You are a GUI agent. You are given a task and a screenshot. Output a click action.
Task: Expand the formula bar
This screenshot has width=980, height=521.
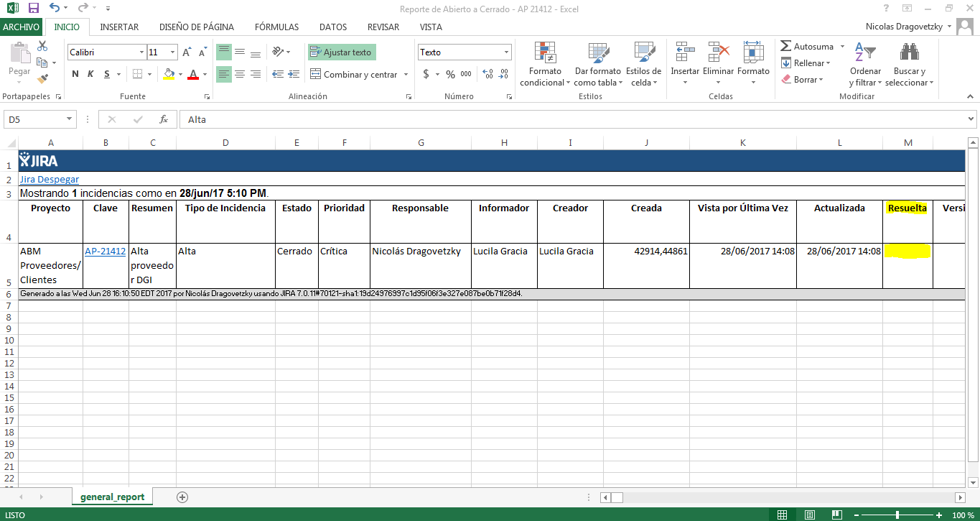[971, 119]
